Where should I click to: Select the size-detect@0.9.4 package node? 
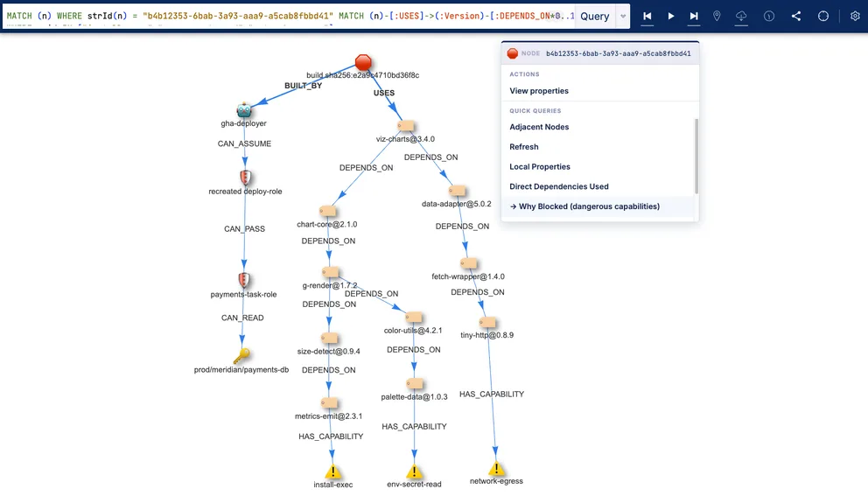329,339
